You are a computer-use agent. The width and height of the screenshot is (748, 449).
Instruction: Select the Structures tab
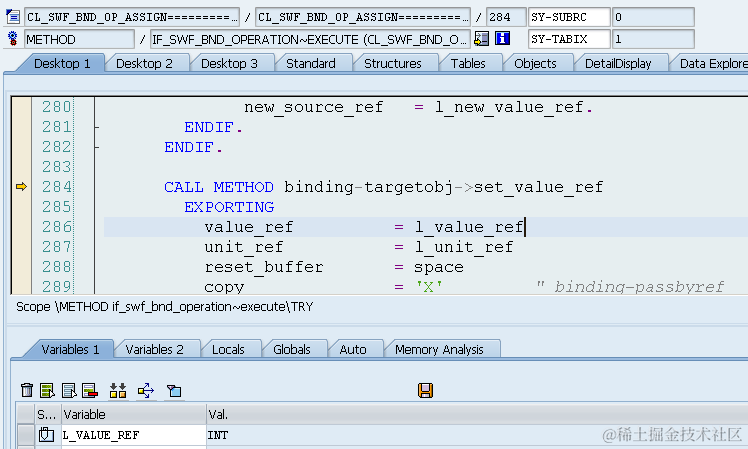(x=393, y=63)
